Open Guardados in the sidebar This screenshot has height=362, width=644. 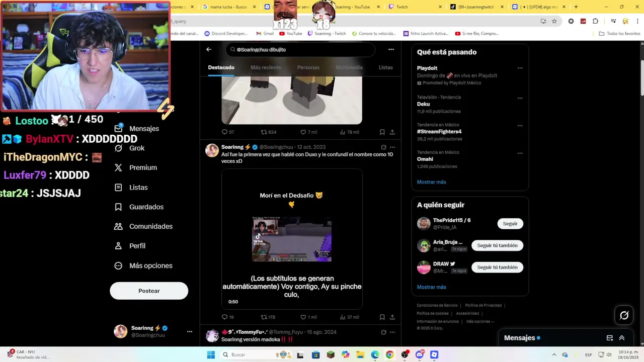pos(139,207)
